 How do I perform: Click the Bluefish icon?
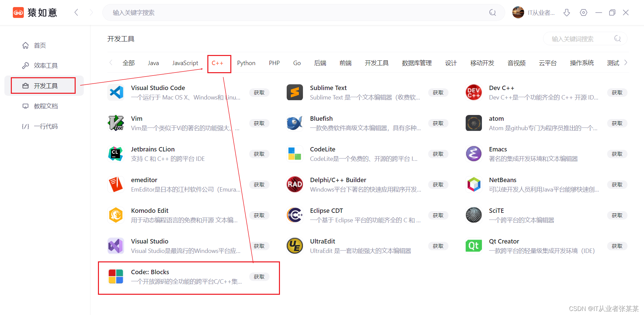[295, 123]
